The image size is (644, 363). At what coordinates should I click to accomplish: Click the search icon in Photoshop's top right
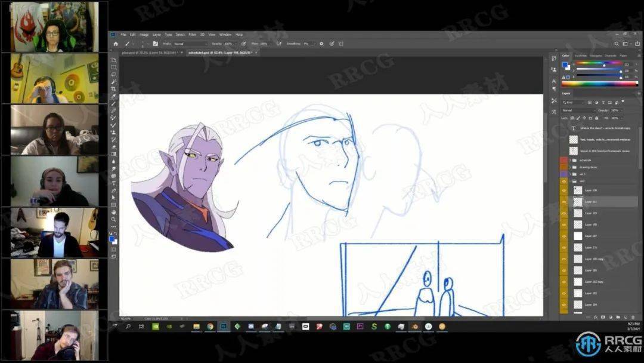click(x=617, y=44)
